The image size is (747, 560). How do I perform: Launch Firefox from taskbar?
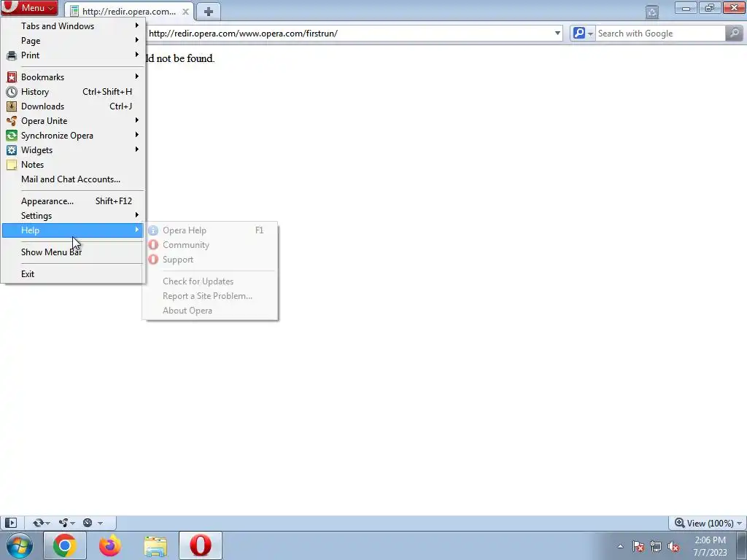click(110, 545)
